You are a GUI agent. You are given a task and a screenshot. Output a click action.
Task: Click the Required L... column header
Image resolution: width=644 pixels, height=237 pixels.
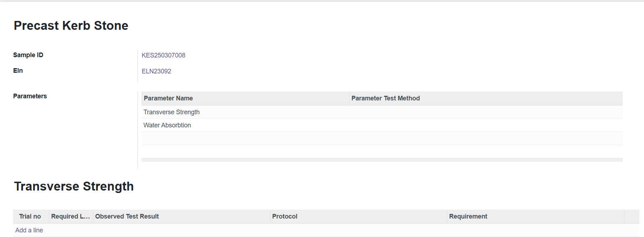click(71, 216)
